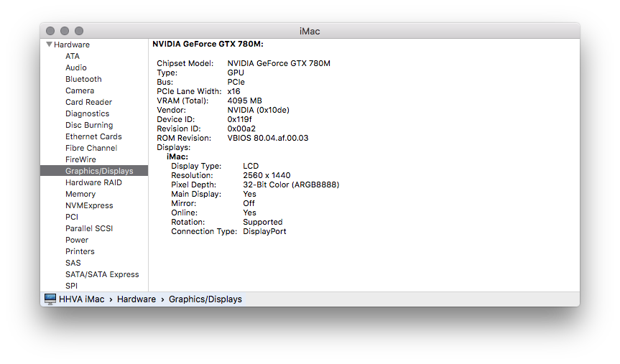The image size is (620, 364).
Task: Click the Displays: label
Action: point(173,147)
